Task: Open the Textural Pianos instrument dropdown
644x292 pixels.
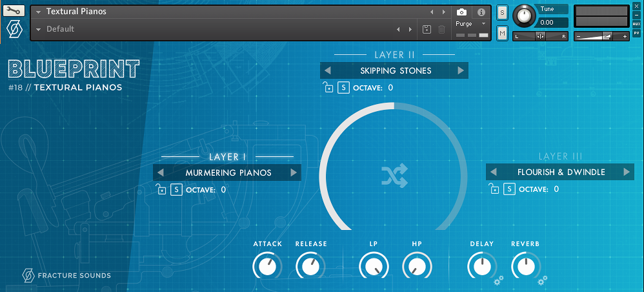Action: click(38, 12)
